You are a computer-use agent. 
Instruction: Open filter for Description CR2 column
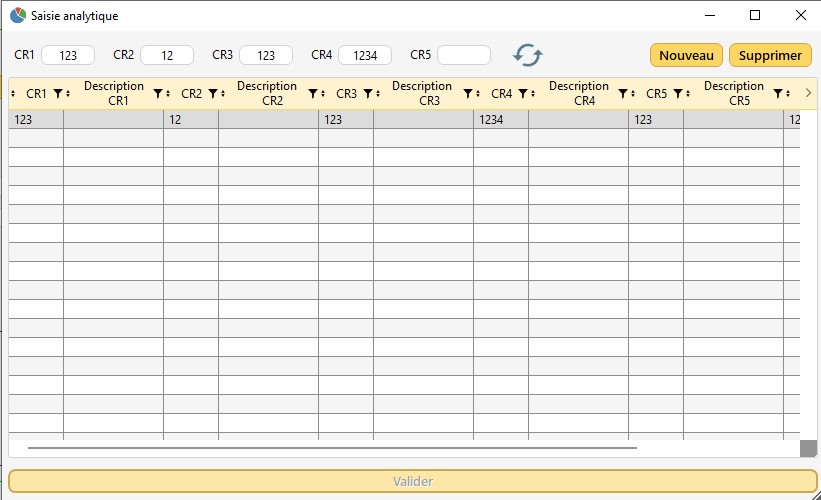[x=312, y=94]
